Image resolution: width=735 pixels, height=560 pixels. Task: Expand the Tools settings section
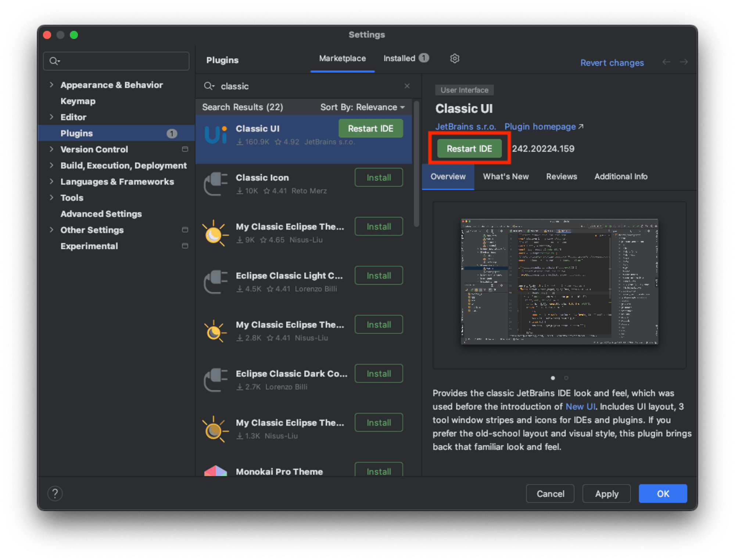point(51,198)
